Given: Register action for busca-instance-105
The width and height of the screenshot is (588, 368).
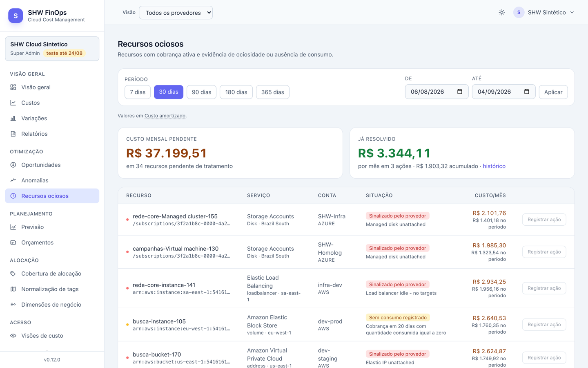Looking at the screenshot, I should 544,325.
